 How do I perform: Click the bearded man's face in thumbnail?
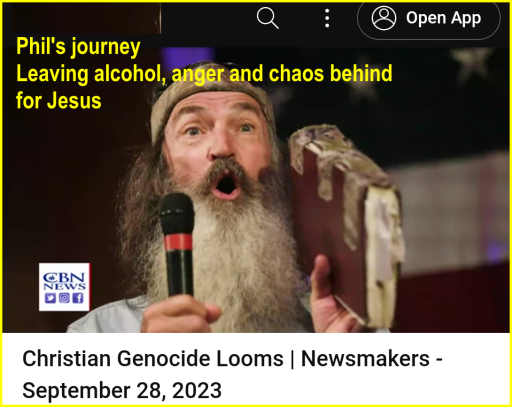click(x=220, y=143)
